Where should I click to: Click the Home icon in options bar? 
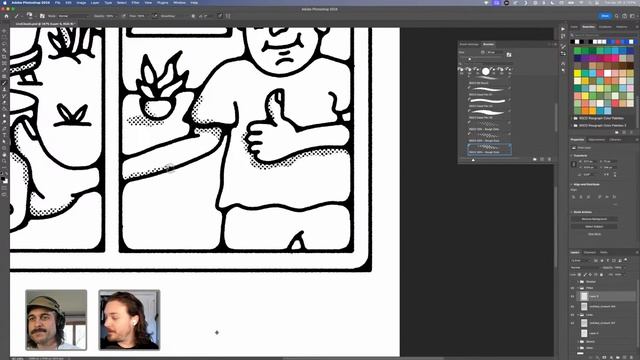[6, 16]
